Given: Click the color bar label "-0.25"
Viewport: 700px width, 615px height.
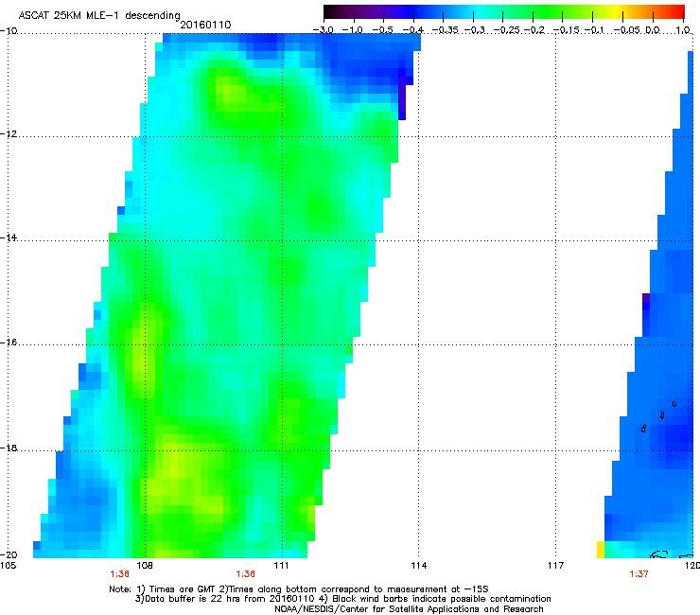Looking at the screenshot, I should point(507,30).
